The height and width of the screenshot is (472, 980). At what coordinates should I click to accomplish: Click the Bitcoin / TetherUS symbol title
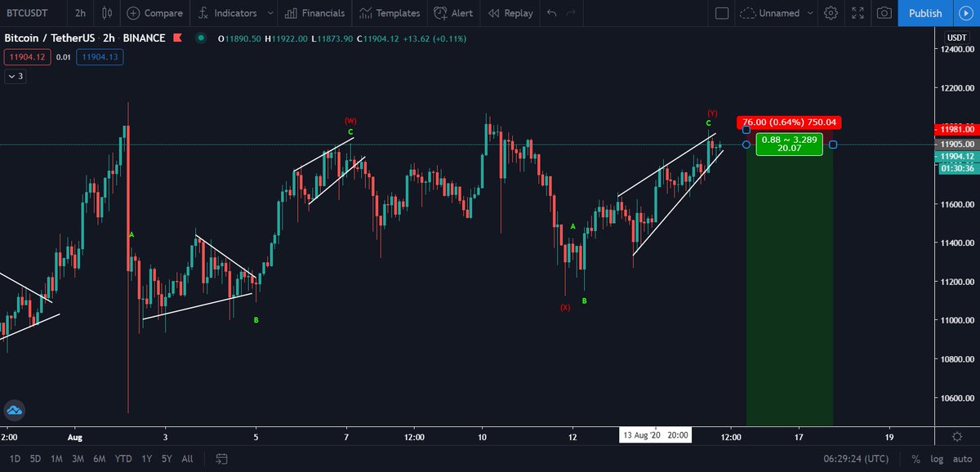point(48,38)
